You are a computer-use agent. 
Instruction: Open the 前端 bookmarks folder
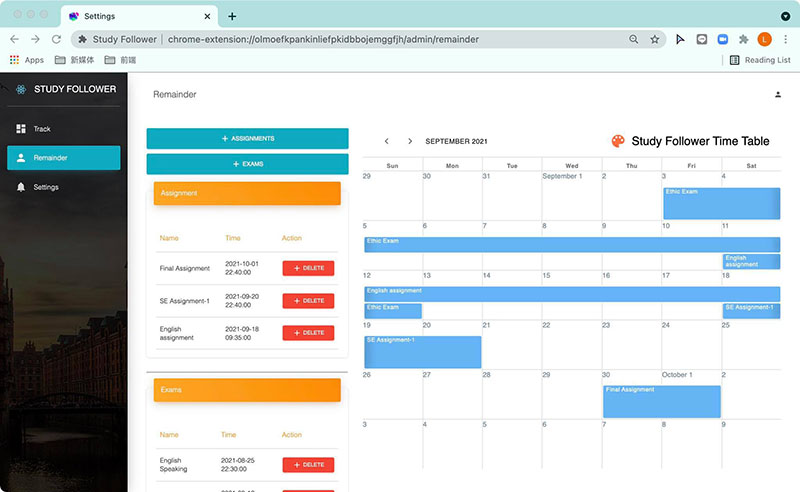[120, 60]
